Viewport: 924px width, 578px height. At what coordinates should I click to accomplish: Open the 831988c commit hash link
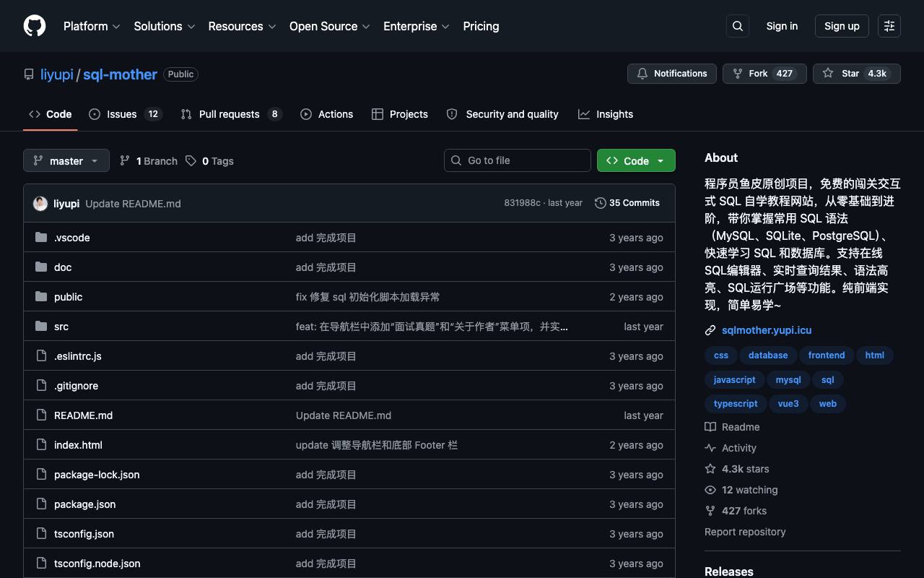tap(522, 203)
